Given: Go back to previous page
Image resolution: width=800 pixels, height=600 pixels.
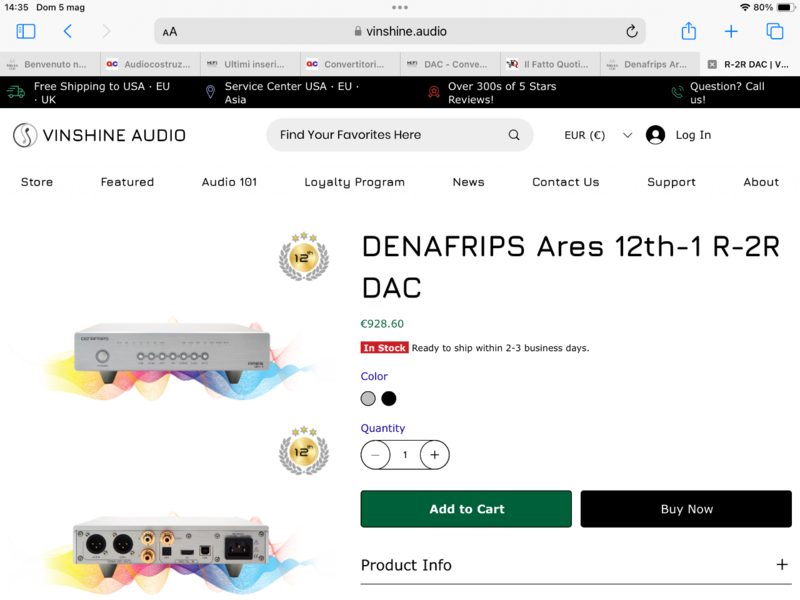Looking at the screenshot, I should point(67,31).
